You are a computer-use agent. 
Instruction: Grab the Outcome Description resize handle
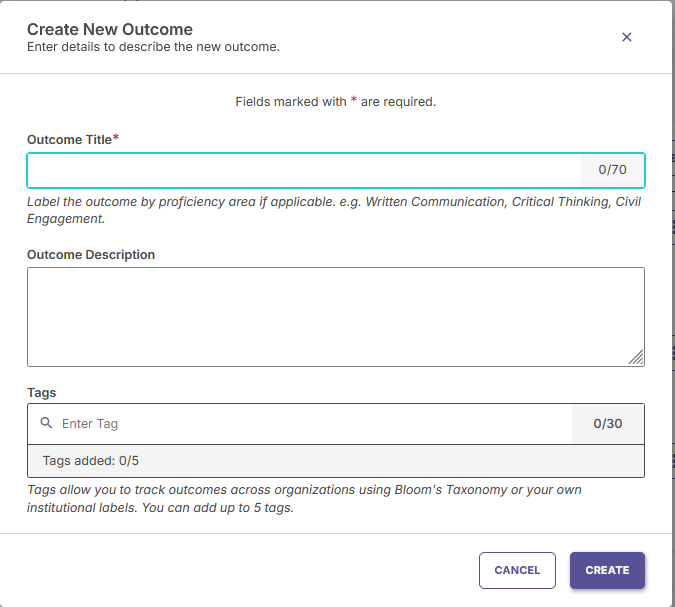pyautogui.click(x=637, y=358)
